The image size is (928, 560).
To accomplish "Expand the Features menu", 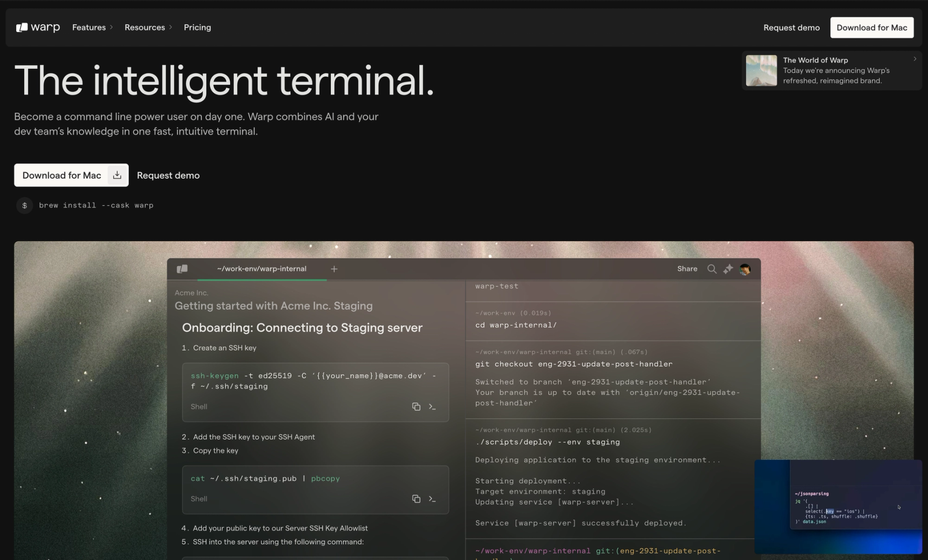I will (x=92, y=27).
